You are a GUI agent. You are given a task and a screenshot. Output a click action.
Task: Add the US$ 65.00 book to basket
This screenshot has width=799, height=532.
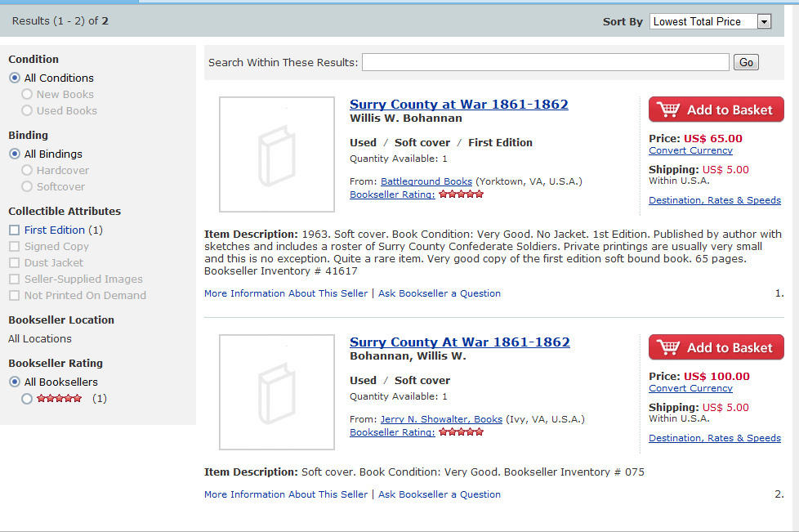(716, 110)
